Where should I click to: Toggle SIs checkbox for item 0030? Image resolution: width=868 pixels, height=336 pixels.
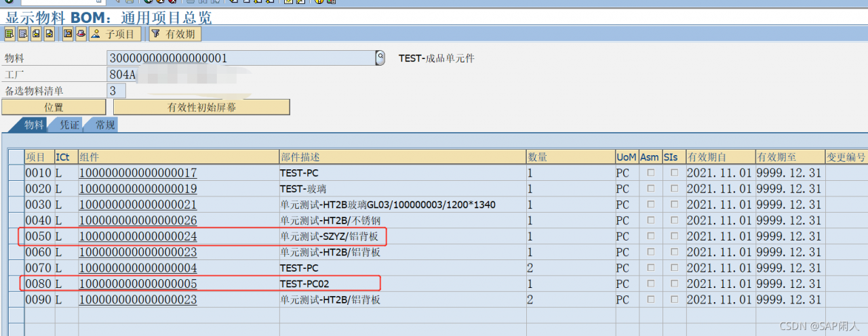pos(674,205)
